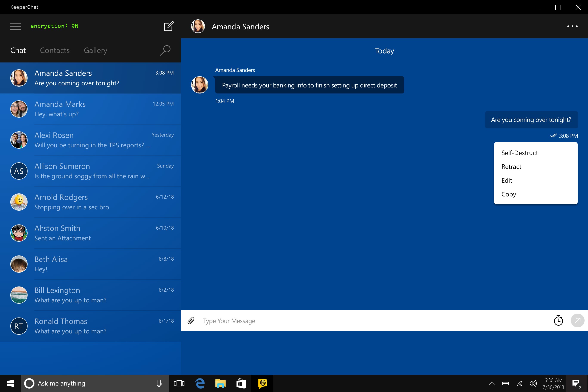Open the navigation hamburger menu
The width and height of the screenshot is (588, 392).
point(15,26)
